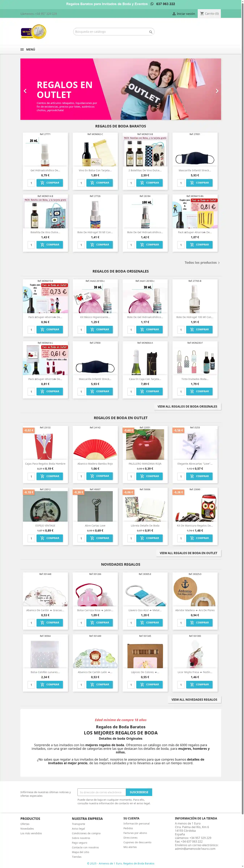Open the hamburger MENÚ icon
This screenshot has width=244, height=868.
pos(22,49)
